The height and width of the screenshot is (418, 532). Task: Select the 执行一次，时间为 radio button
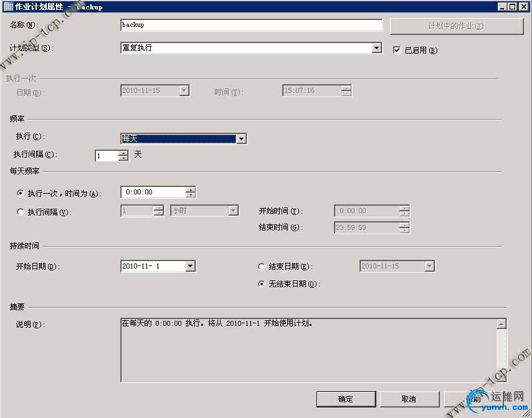(21, 193)
